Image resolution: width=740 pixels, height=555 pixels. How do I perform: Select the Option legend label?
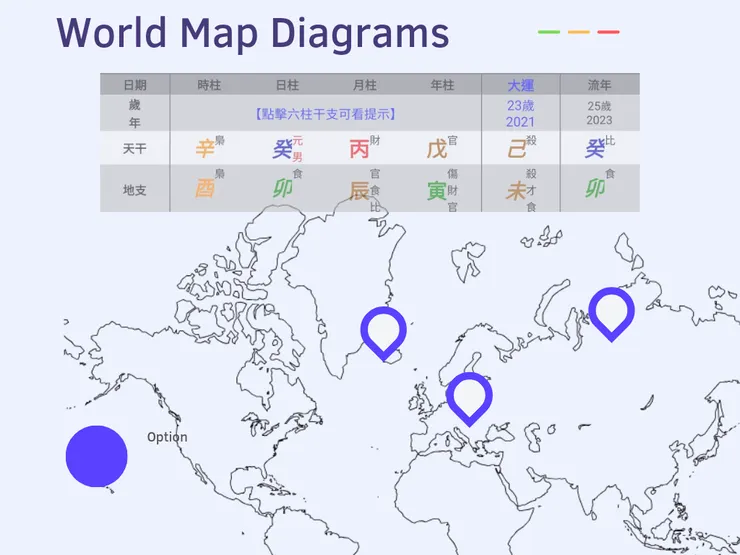167,437
